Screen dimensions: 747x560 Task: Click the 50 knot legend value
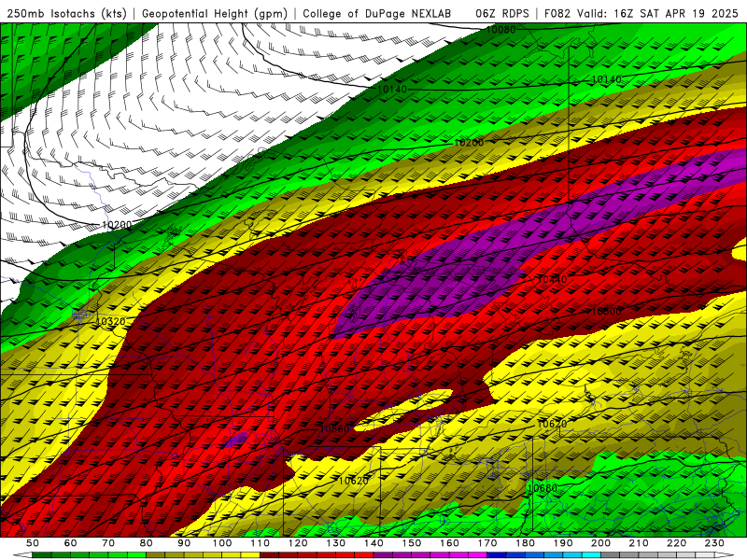point(33,543)
